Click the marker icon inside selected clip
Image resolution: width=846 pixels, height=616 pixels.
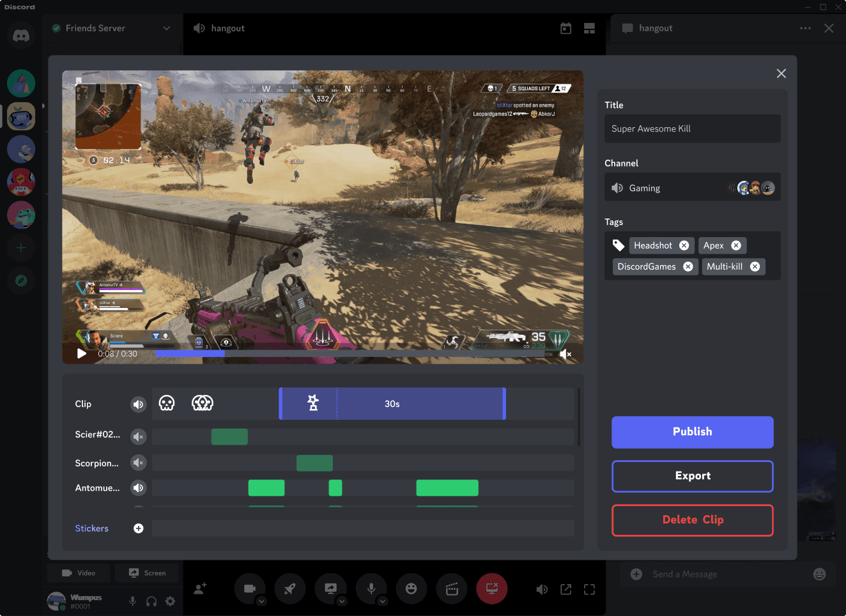[313, 403]
